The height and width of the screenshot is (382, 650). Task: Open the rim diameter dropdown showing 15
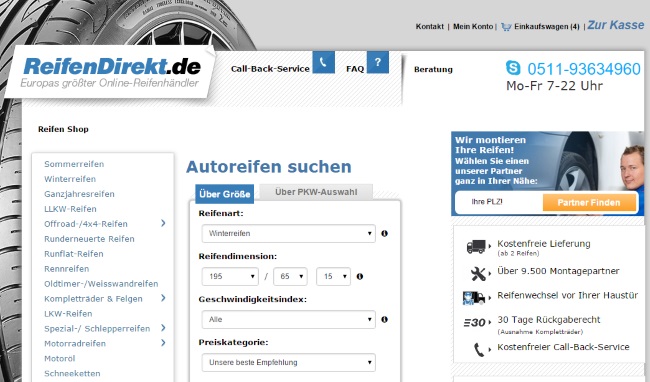333,276
